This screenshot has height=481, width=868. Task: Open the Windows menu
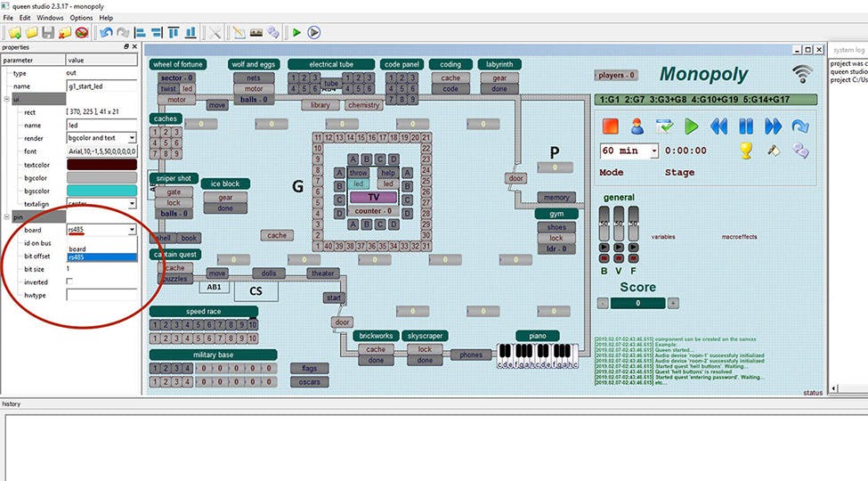tap(50, 18)
